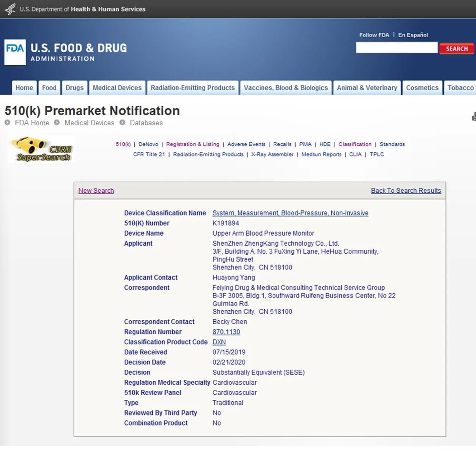This screenshot has width=476, height=476.
Task: Open the Food tab
Action: coord(49,88)
